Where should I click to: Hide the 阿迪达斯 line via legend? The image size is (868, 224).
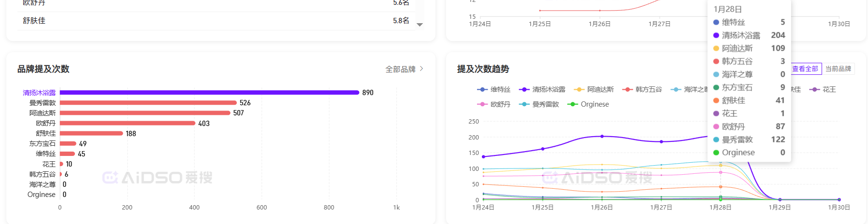pyautogui.click(x=579, y=90)
